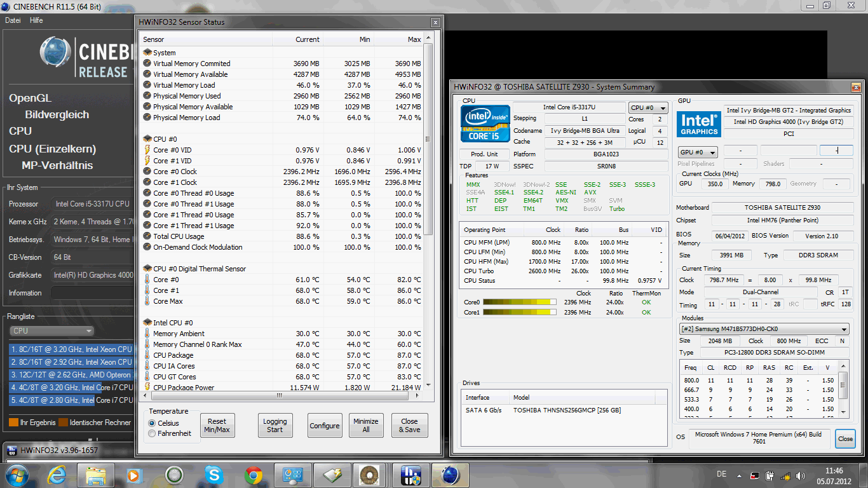
Task: Select ranking entry 3, the AMD Opteron
Action: tap(71, 375)
